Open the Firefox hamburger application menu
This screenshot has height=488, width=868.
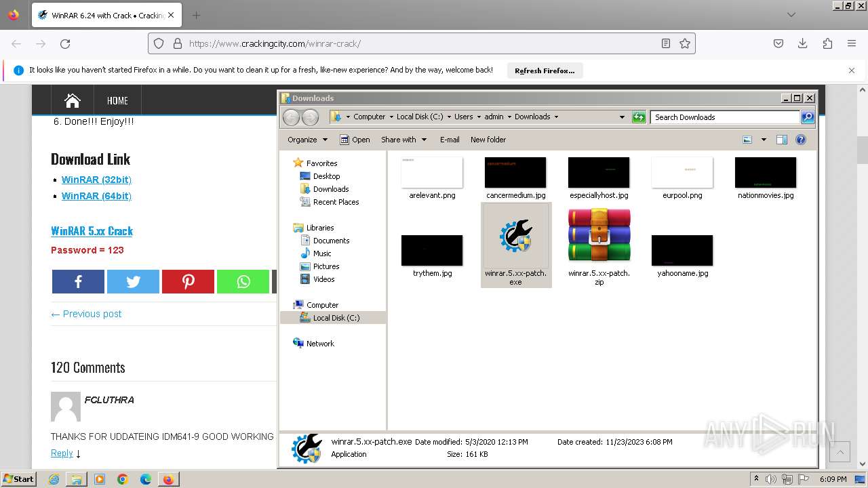point(852,43)
